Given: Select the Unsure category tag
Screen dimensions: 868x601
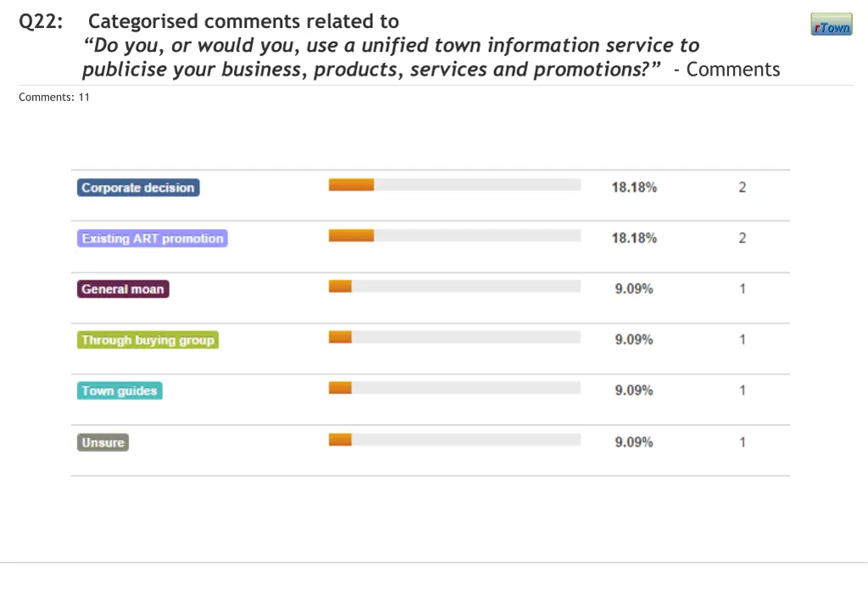Looking at the screenshot, I should click(x=103, y=442).
